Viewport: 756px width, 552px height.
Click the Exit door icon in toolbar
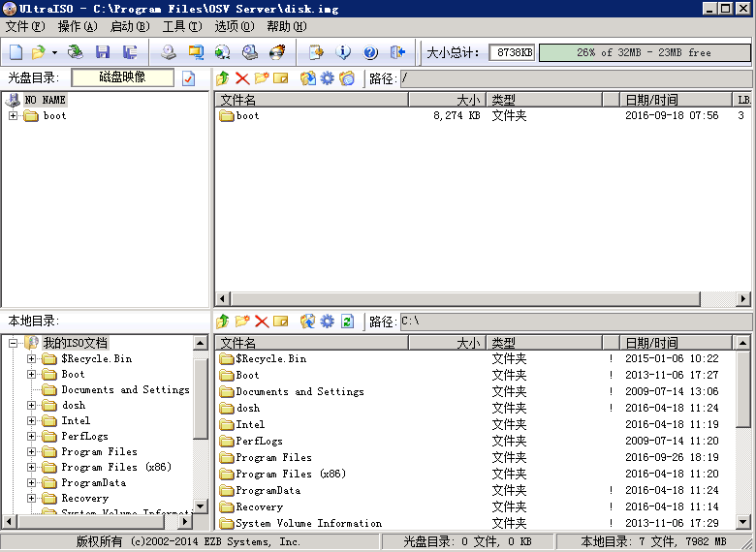[397, 52]
